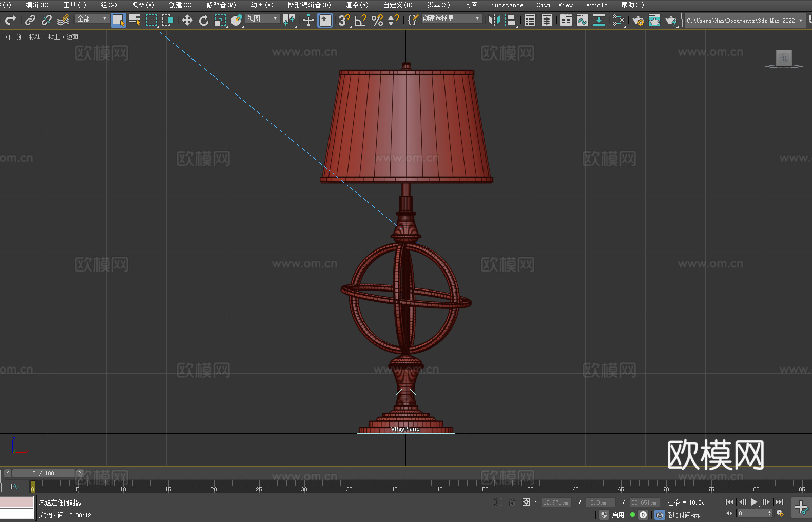Activate the Rotate tool
Screen dimensions: 812x522
[204, 20]
